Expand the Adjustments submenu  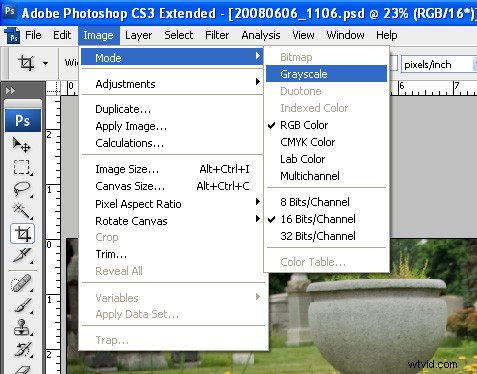tap(172, 84)
